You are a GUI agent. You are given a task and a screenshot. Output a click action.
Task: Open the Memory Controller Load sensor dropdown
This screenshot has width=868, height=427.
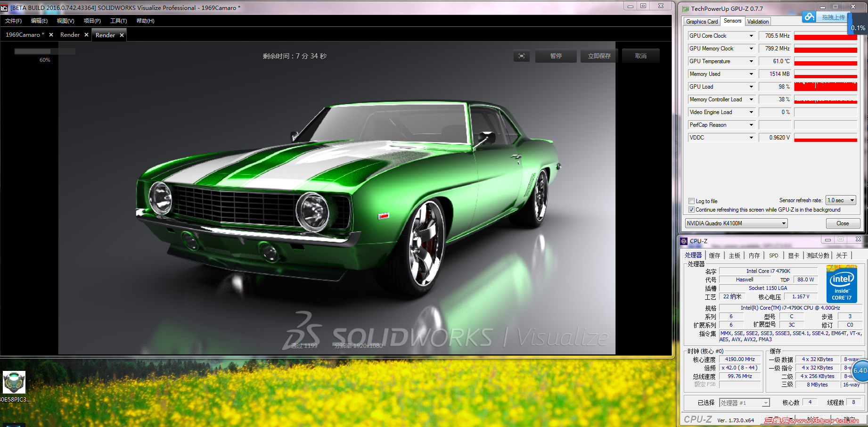[x=751, y=99]
